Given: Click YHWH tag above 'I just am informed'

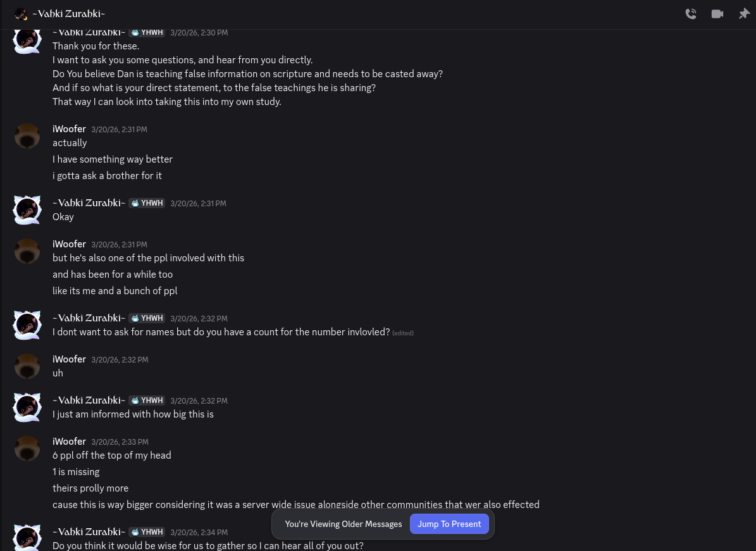Looking at the screenshot, I should 147,400.
